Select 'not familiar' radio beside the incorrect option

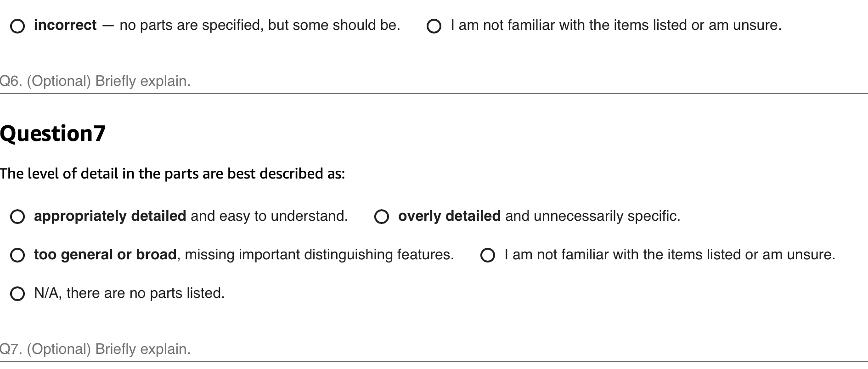tap(434, 27)
